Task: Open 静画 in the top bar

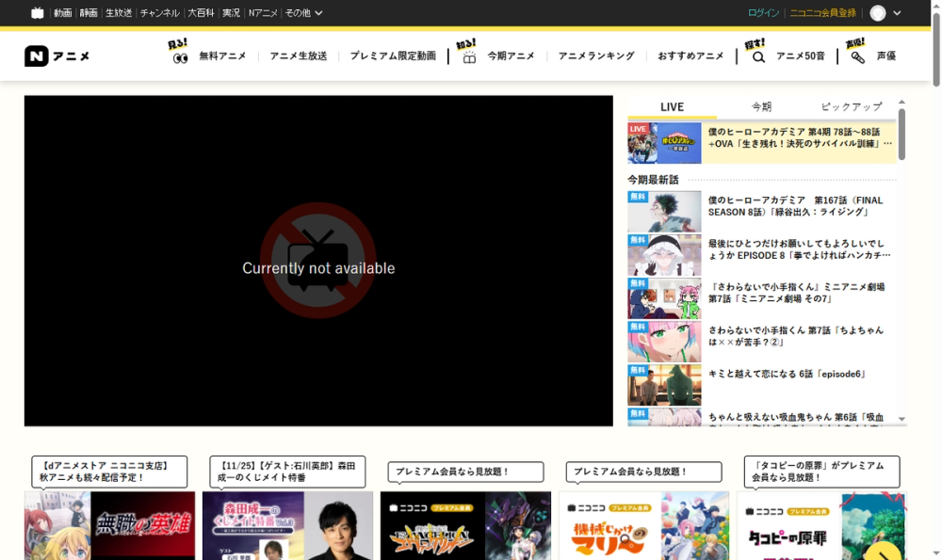Action: [x=89, y=12]
